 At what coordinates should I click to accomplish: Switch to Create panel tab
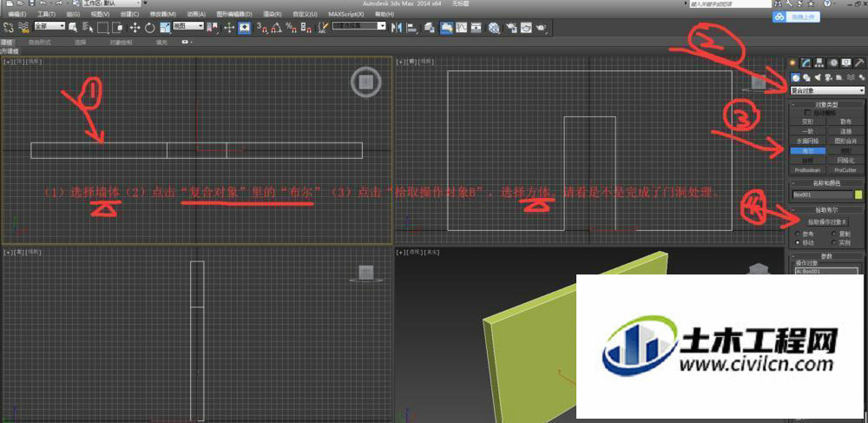coord(792,63)
